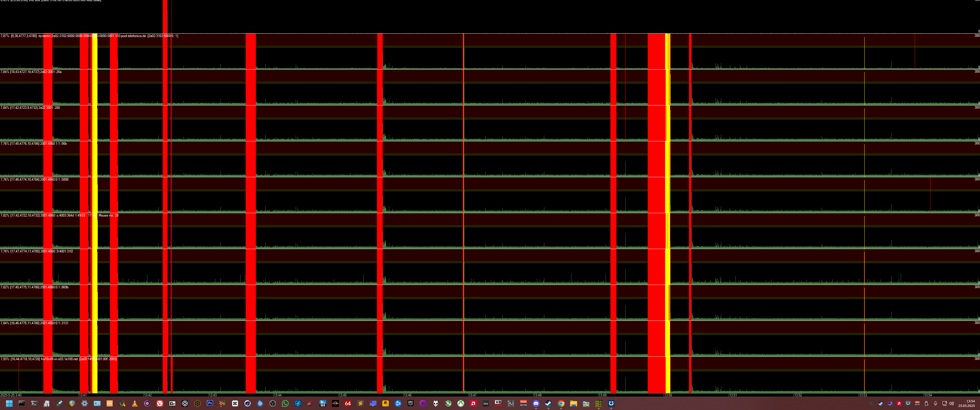Launch Epic Games launcher from taskbar

point(410,403)
